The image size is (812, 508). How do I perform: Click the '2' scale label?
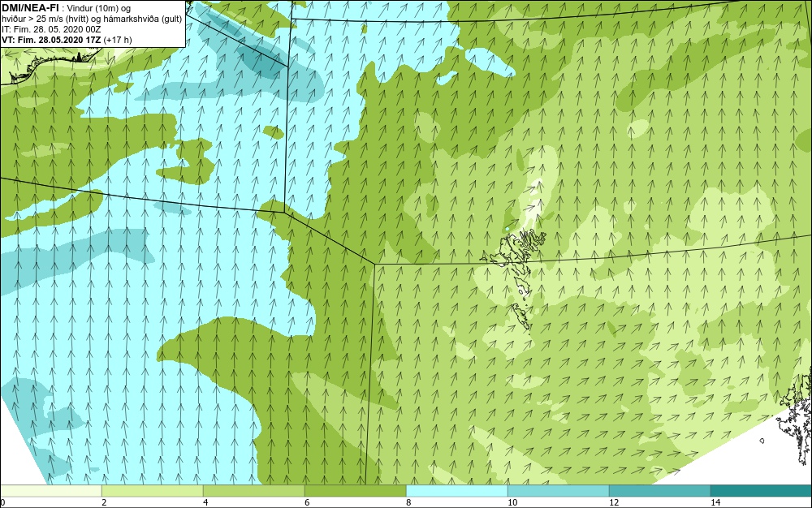(104, 503)
